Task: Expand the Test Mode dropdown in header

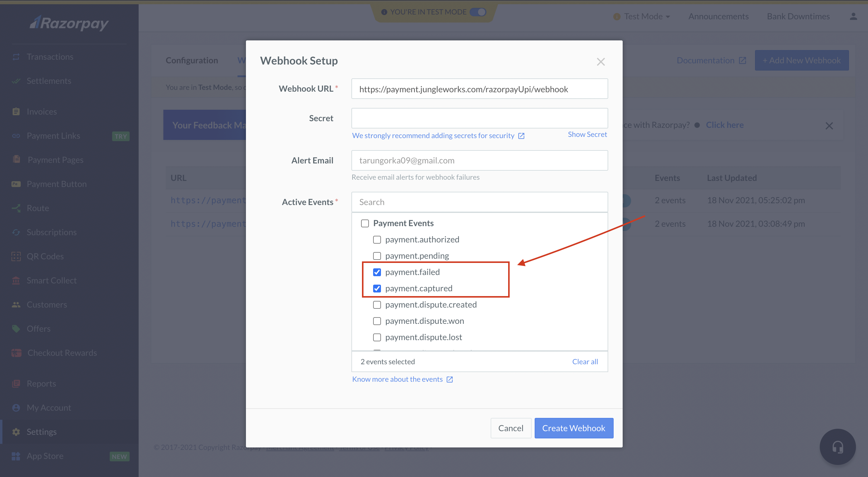Action: coord(642,16)
